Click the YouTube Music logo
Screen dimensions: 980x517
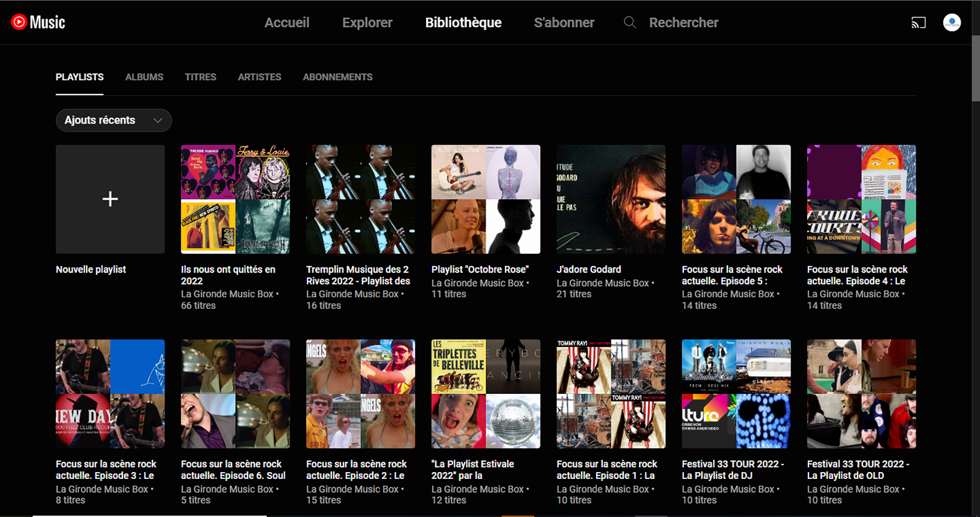[38, 22]
